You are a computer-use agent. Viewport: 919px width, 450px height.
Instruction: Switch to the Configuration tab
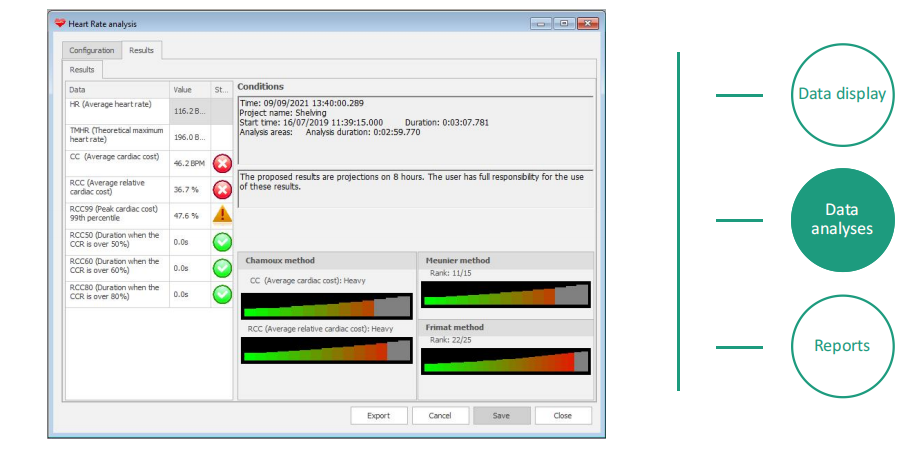pyautogui.click(x=91, y=50)
